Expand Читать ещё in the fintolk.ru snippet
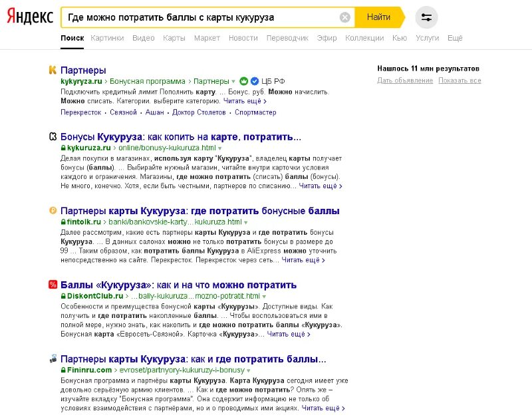The width and height of the screenshot is (532, 419). click(x=303, y=260)
